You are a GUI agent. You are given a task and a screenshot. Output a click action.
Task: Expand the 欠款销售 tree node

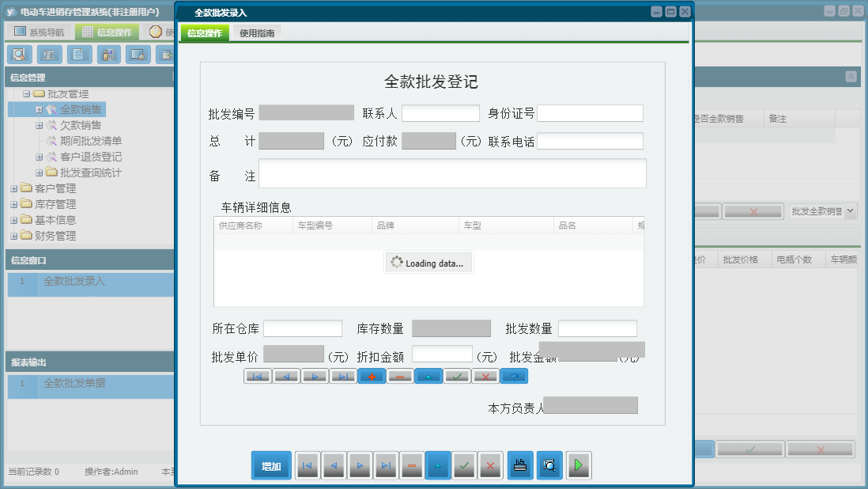click(x=39, y=125)
